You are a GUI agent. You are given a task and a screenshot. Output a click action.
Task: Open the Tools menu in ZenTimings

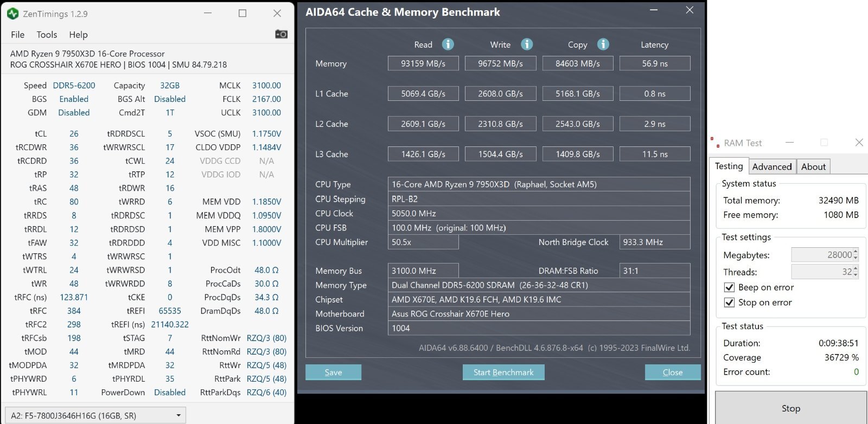47,35
